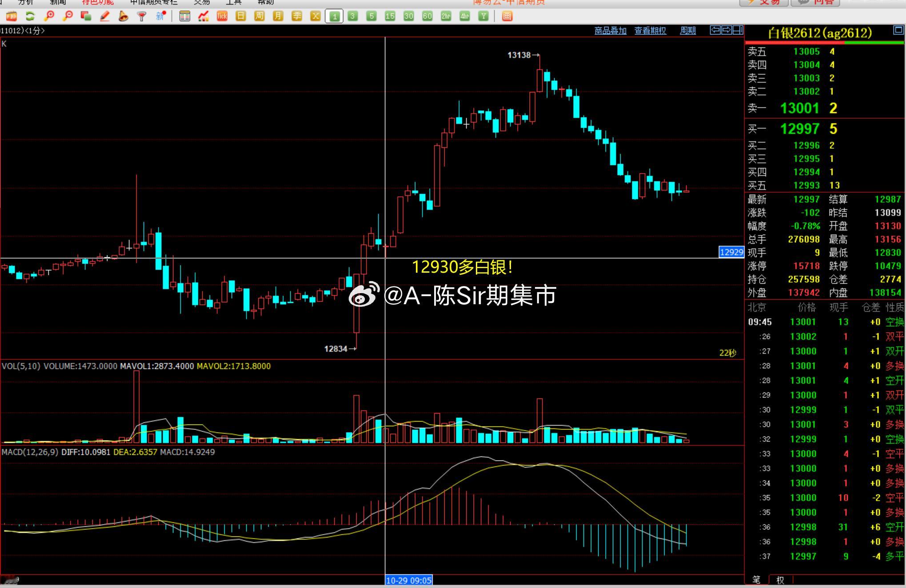Select the daily '日' period
Viewport: 906px width, 588px height.
pos(240,16)
